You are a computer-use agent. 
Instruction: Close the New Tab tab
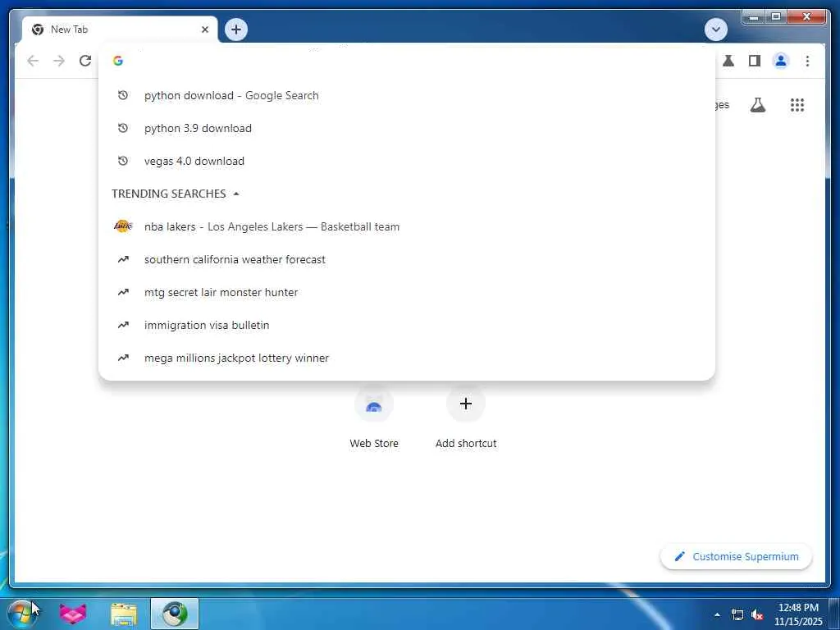pos(204,30)
